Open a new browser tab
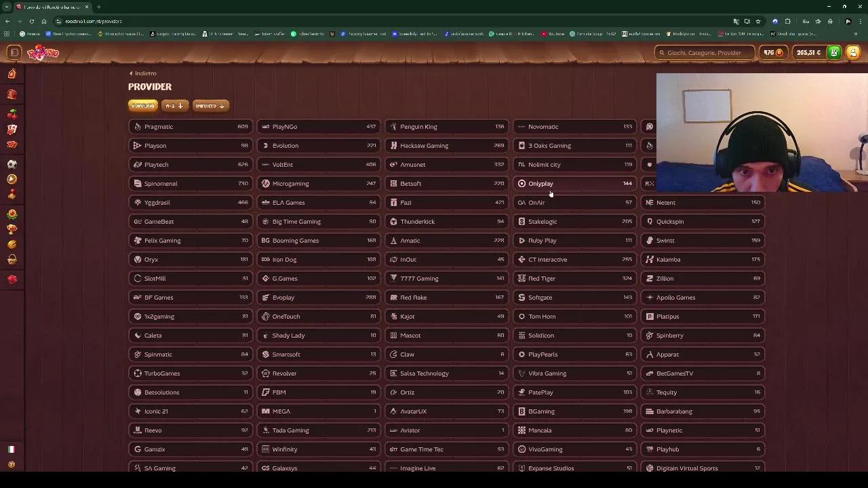Screen dimensions: 868x488 tap(99, 7)
